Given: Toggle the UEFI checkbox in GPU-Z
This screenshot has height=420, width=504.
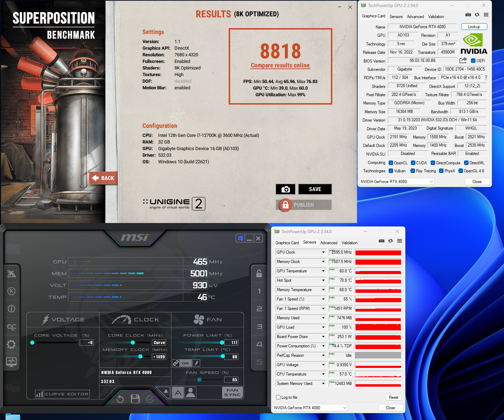Looking at the screenshot, I should click(x=473, y=61).
